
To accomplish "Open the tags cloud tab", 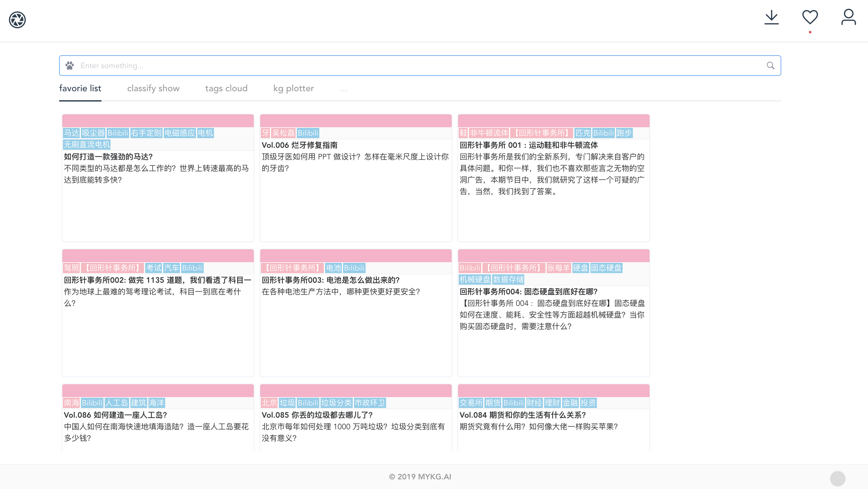I will (x=226, y=88).
